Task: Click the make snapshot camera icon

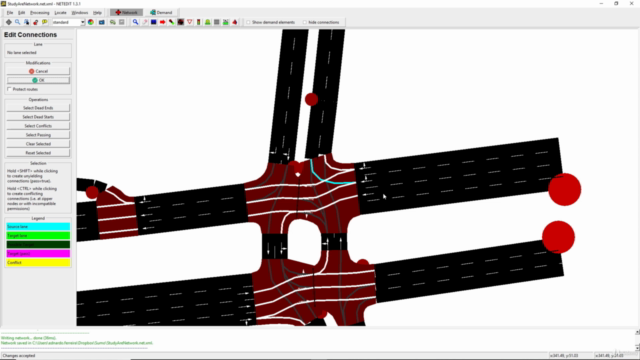Action: pos(101,22)
